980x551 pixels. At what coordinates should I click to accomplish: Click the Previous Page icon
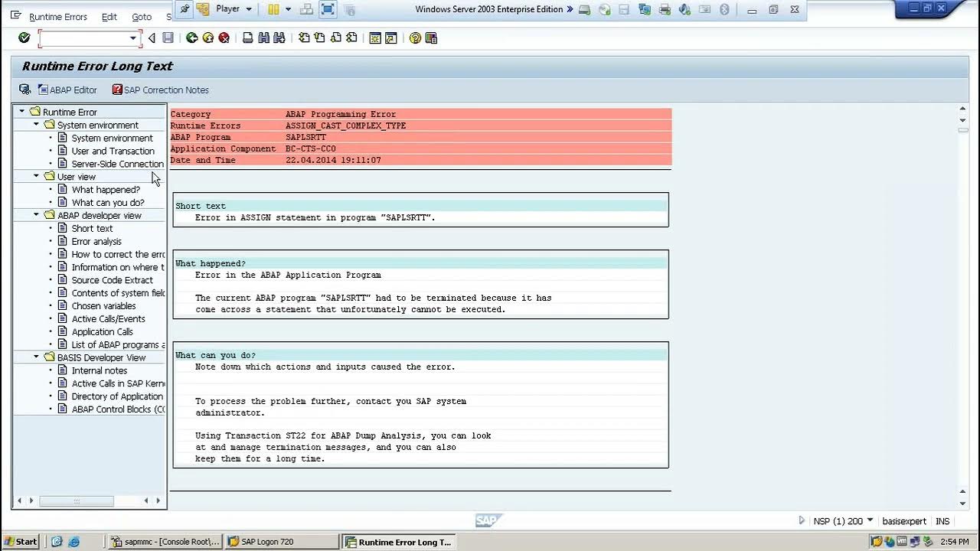[319, 37]
